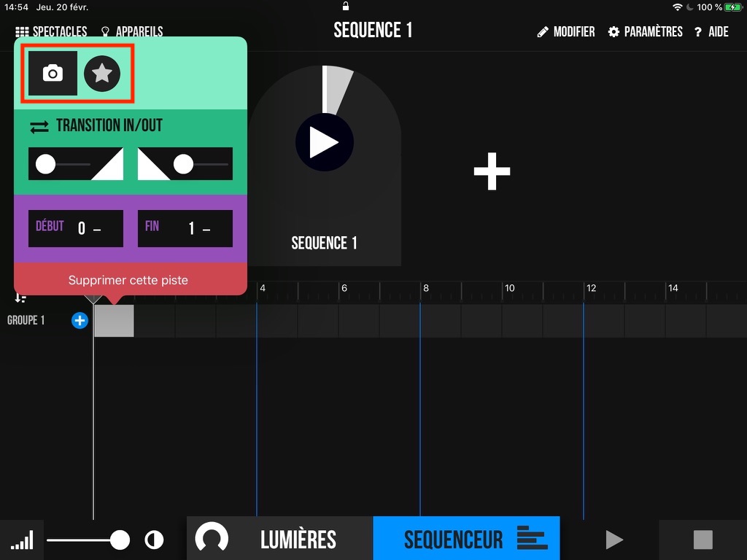The width and height of the screenshot is (747, 560).
Task: Adjust the master brightness slider
Action: coord(88,540)
